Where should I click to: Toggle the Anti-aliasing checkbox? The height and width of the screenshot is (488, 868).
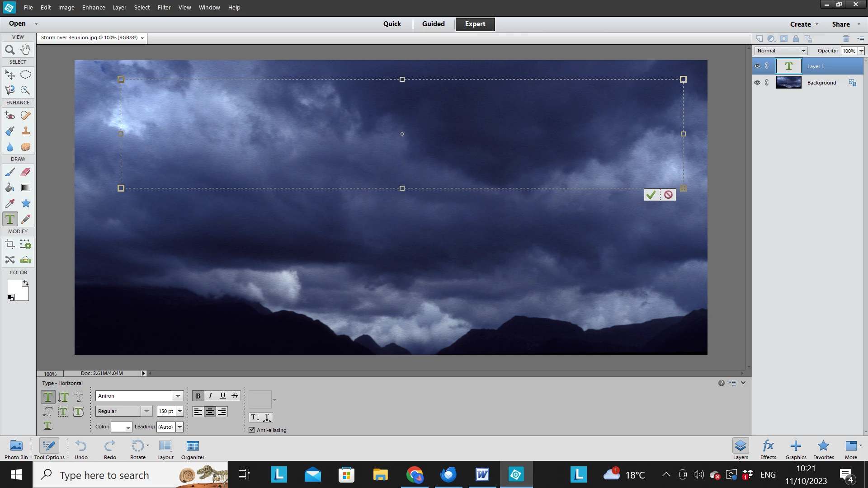pos(252,430)
